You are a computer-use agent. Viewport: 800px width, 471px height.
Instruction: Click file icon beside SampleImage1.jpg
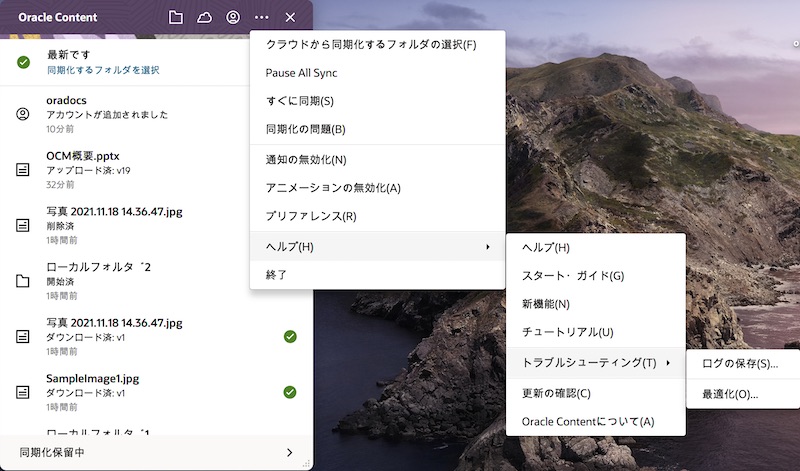pos(22,392)
